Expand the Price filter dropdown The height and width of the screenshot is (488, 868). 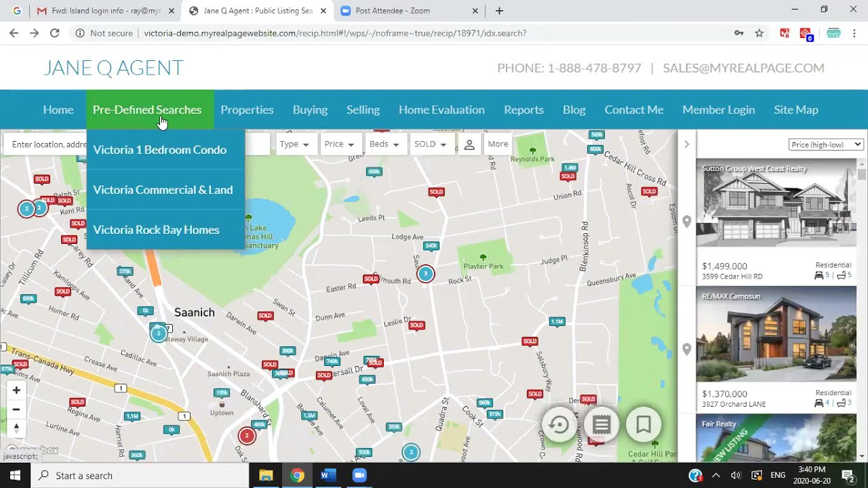(x=339, y=144)
